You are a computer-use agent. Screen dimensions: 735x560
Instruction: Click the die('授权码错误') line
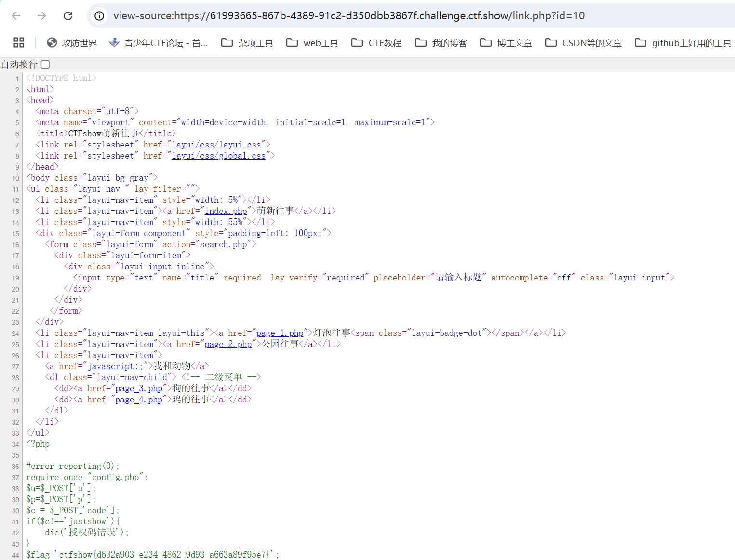[87, 533]
